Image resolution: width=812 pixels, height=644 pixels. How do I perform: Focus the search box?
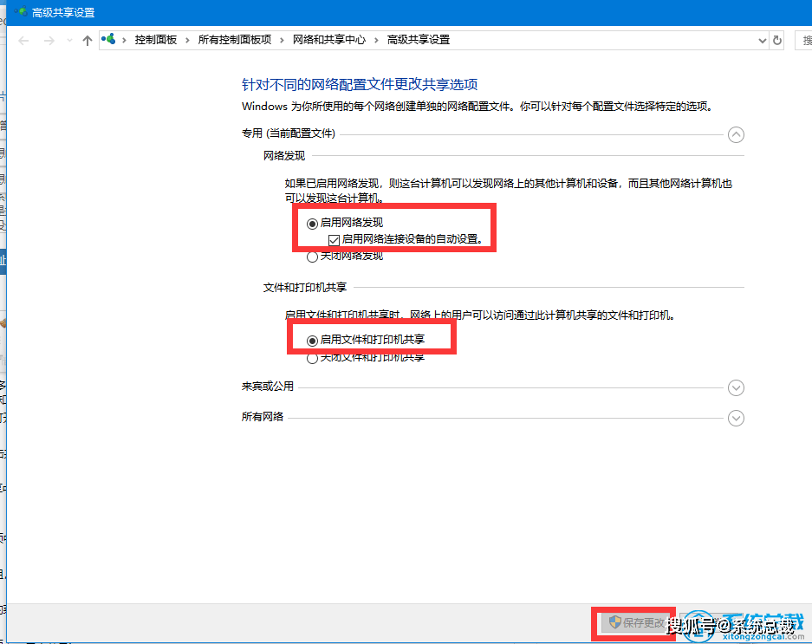coord(803,41)
